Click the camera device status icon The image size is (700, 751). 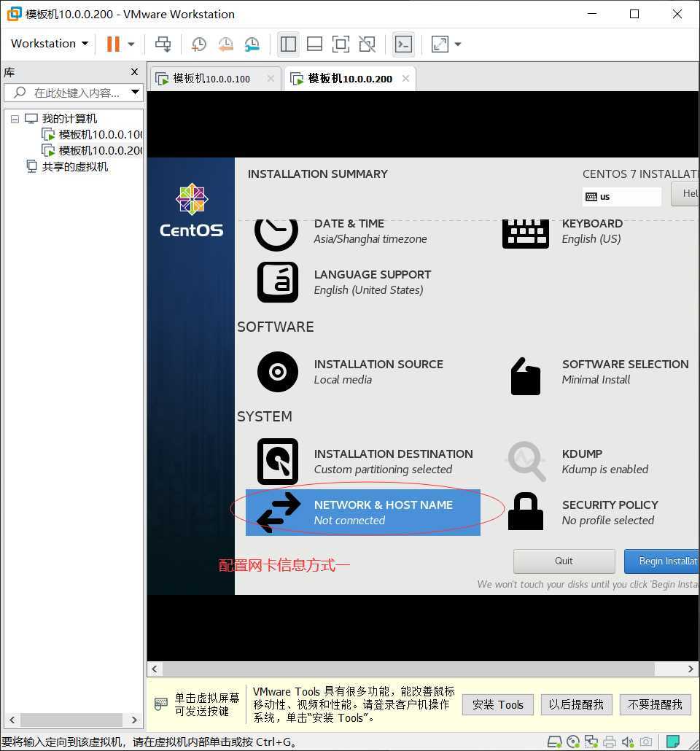pyautogui.click(x=646, y=742)
